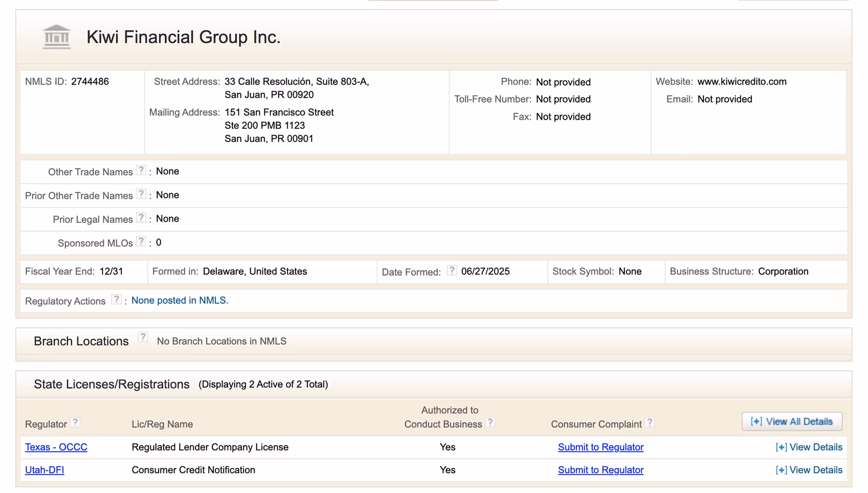The height and width of the screenshot is (493, 868).
Task: Submit to Regulator for Texas license
Action: (x=601, y=447)
